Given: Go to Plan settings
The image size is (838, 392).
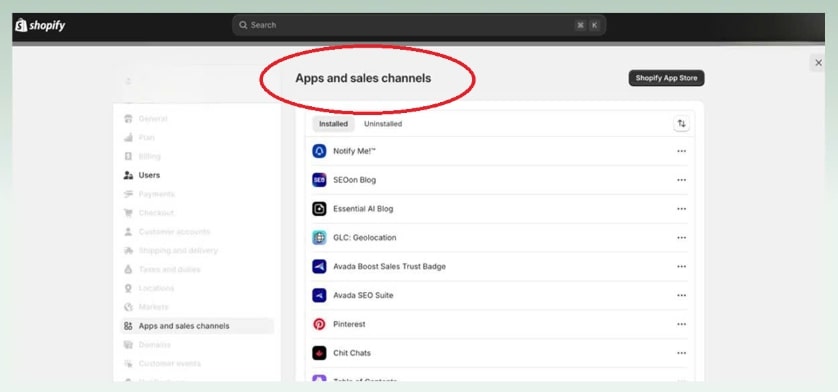Looking at the screenshot, I should click(x=146, y=137).
